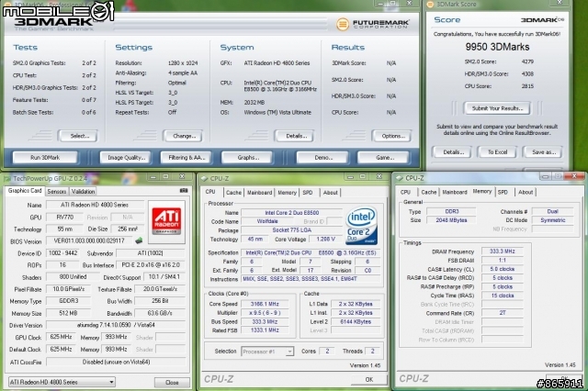Open the About tab in the left CPU-Z window
The height and width of the screenshot is (391, 588).
pyautogui.click(x=331, y=193)
